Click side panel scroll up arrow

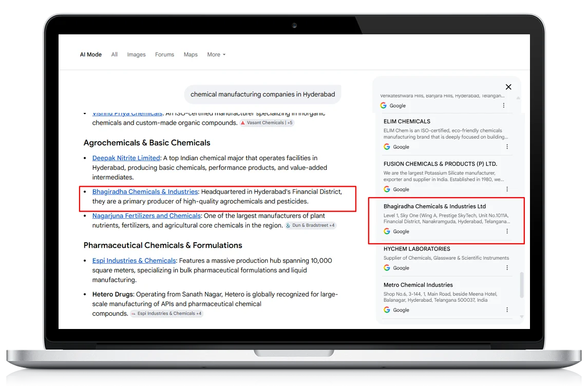(x=518, y=98)
